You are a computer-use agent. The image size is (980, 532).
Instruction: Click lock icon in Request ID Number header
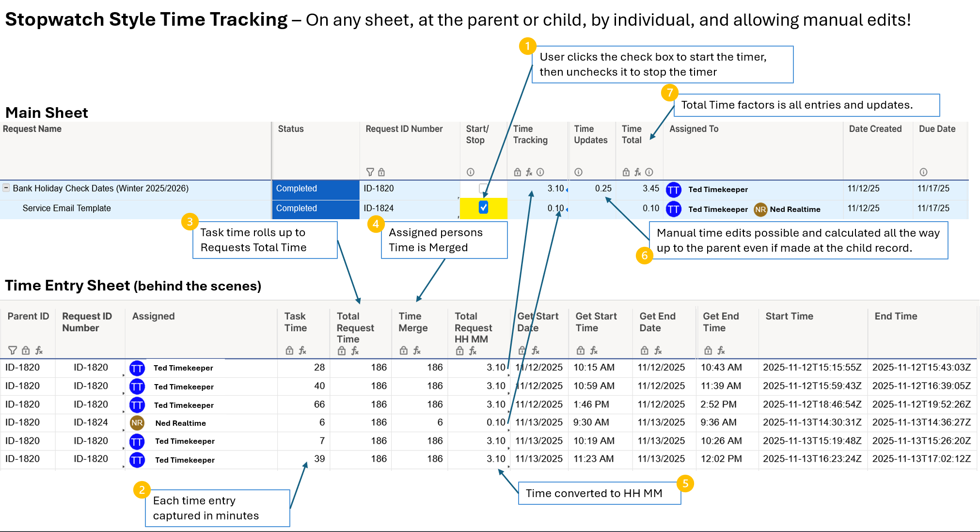(x=381, y=172)
